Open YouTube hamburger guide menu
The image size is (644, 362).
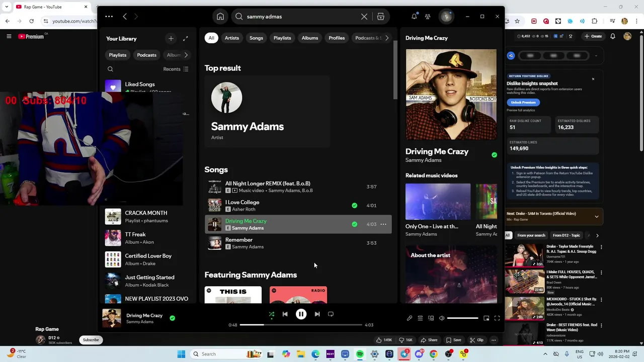pyautogui.click(x=9, y=36)
